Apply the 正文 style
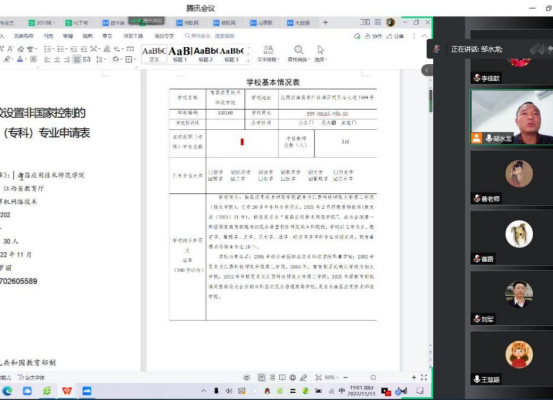The width and height of the screenshot is (553, 400). (x=154, y=54)
